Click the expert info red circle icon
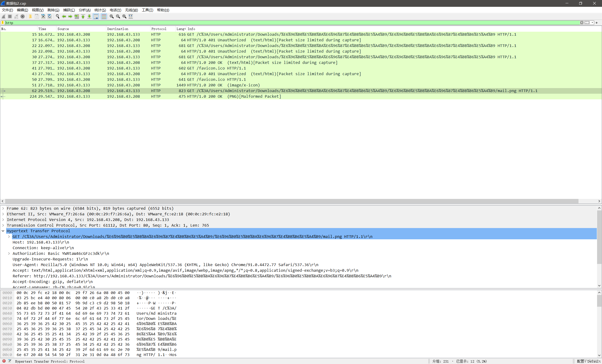The width and height of the screenshot is (602, 364). (4, 361)
